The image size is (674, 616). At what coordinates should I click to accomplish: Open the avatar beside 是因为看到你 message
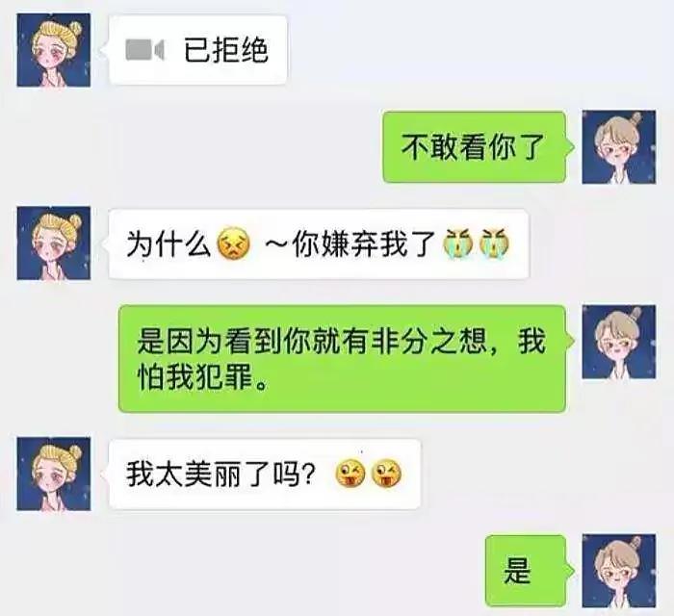click(619, 342)
